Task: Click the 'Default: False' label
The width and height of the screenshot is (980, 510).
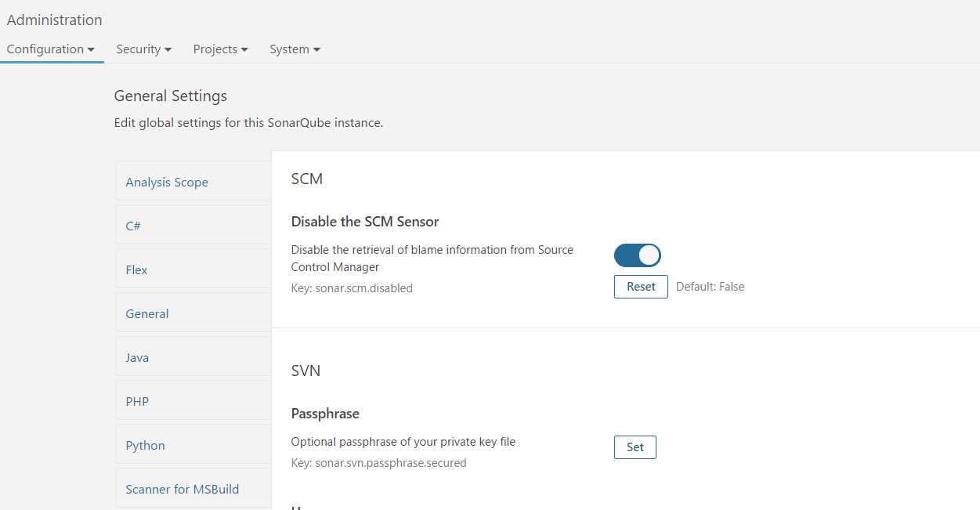Action: coord(711,287)
